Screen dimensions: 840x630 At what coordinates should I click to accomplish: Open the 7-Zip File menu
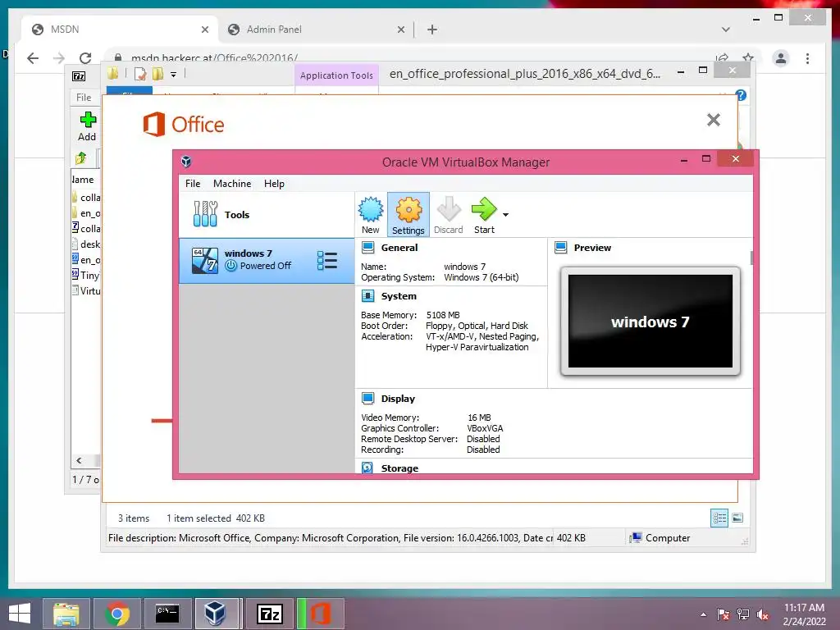84,98
